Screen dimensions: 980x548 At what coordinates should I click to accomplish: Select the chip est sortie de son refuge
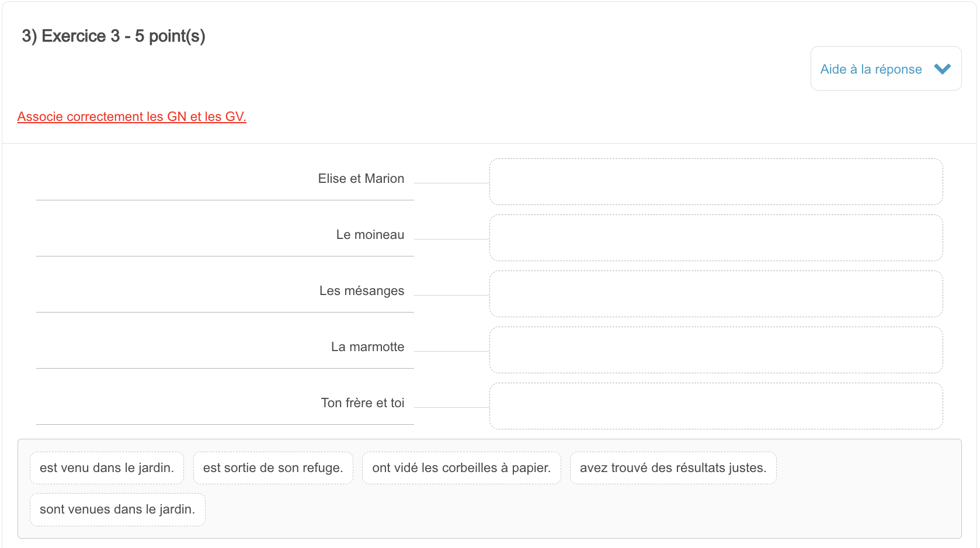[x=273, y=467]
